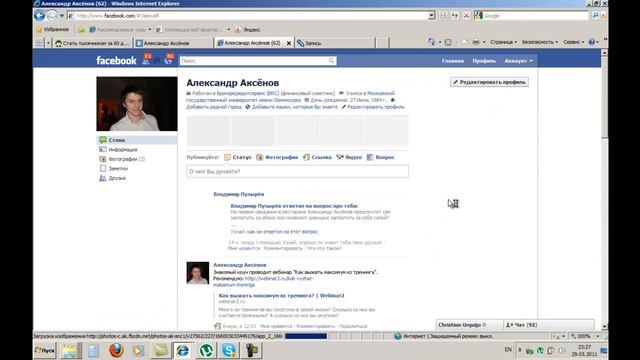Open the address bar dropdown arrow
640x360 pixels.
click(431, 16)
